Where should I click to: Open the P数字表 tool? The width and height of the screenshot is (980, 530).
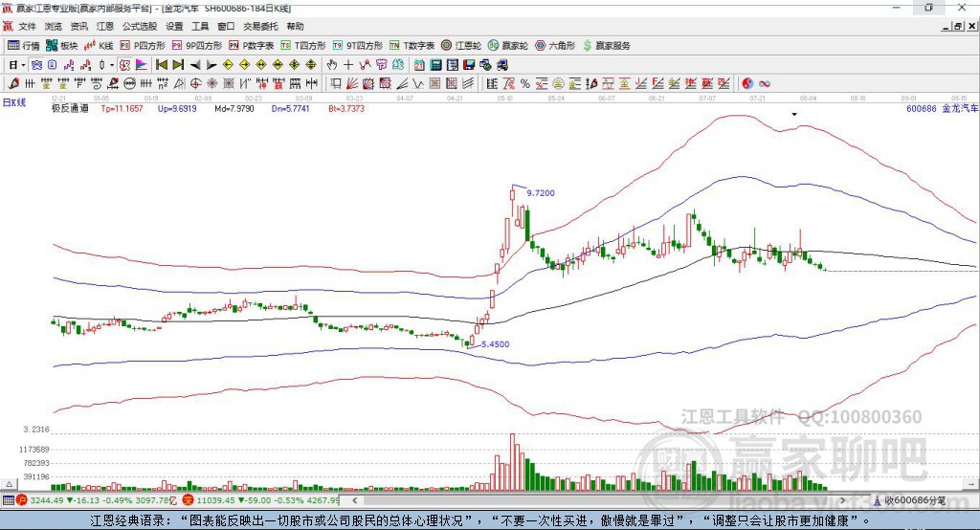tap(252, 46)
